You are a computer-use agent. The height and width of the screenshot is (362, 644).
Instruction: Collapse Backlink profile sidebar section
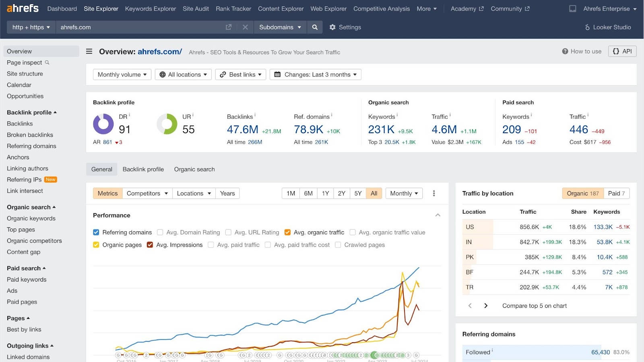pos(32,112)
